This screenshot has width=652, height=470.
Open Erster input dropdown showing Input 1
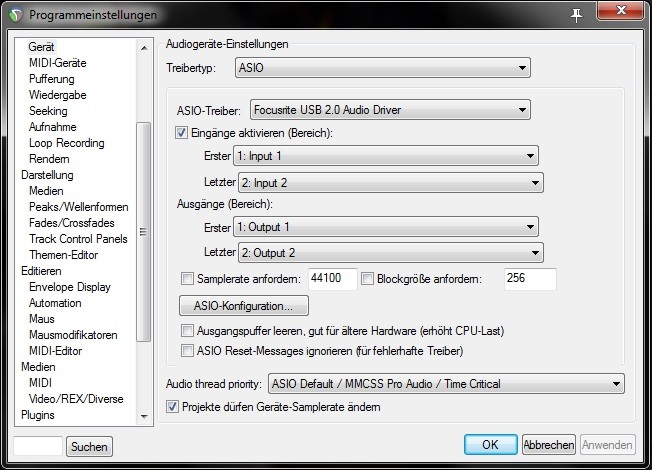coord(385,156)
